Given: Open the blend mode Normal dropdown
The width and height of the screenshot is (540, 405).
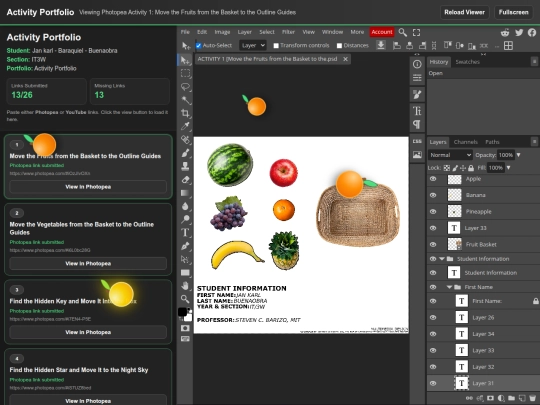Looking at the screenshot, I should (450, 155).
